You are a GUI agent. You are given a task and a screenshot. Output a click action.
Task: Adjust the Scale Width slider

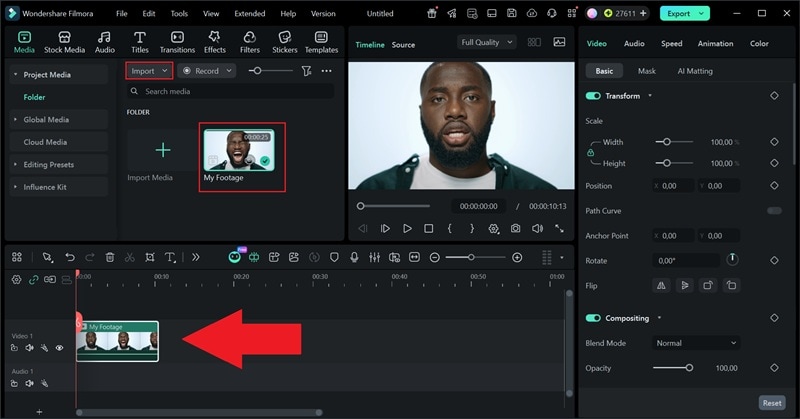pos(674,142)
